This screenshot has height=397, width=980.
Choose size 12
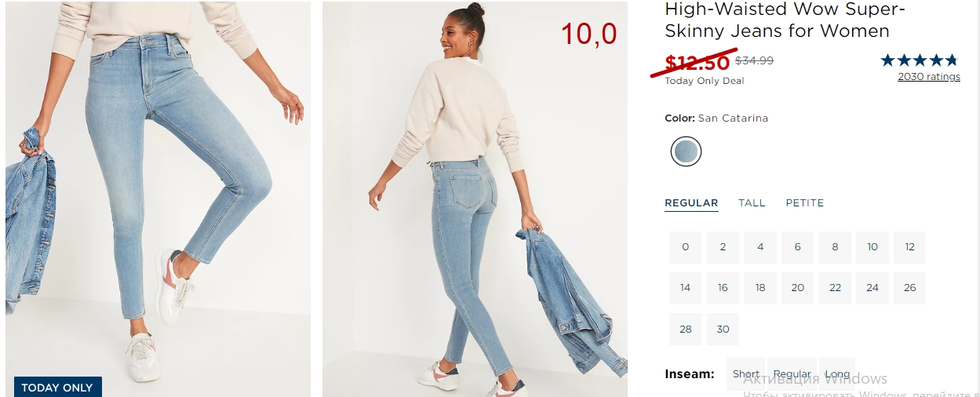pos(910,247)
